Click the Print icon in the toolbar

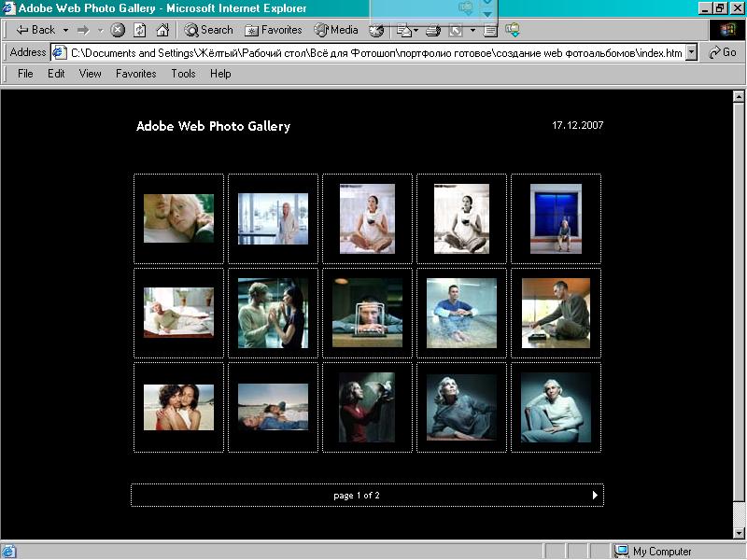432,31
